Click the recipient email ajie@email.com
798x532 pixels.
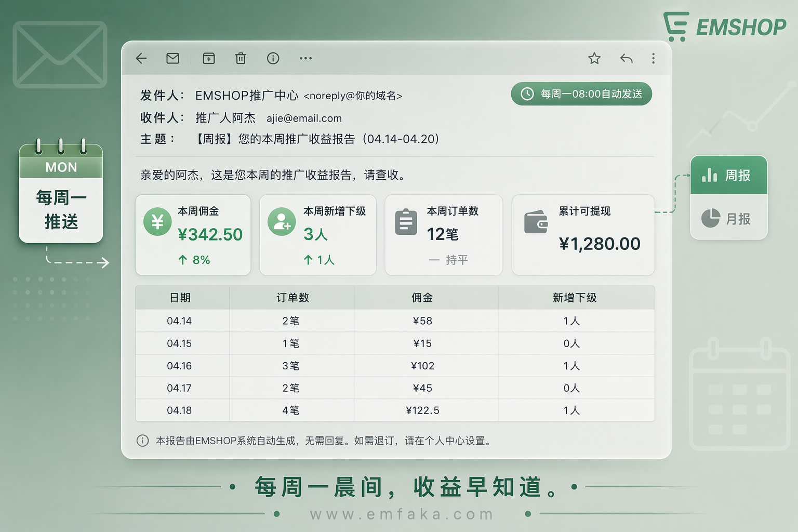[x=304, y=118]
